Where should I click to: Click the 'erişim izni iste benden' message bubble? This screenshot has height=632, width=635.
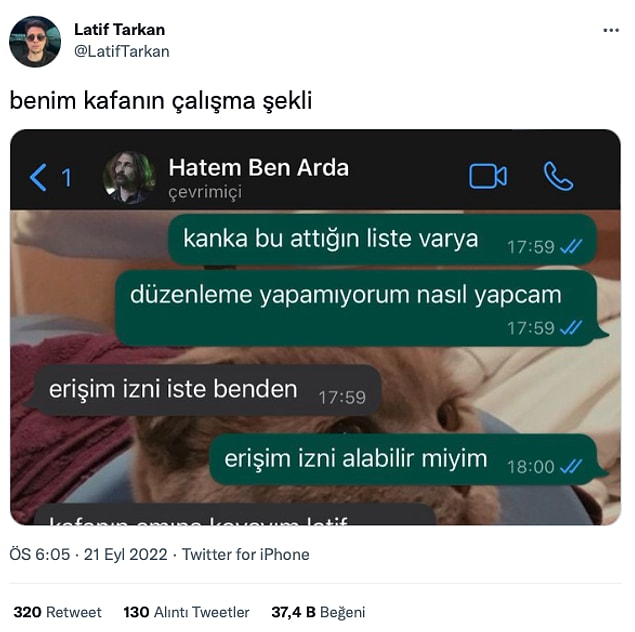pos(202,390)
